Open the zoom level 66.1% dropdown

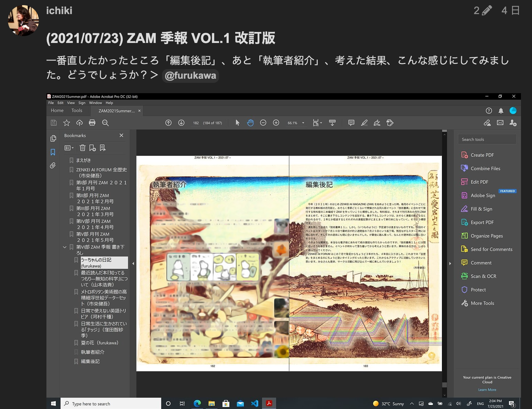[x=303, y=123]
